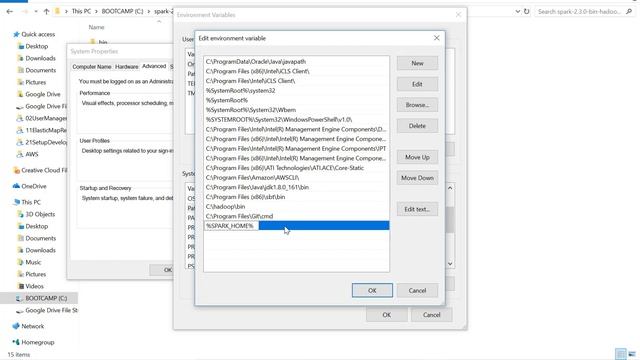Viewport: 640px width, 360px height.
Task: Select This PC in navigation pane
Action: (x=31, y=202)
